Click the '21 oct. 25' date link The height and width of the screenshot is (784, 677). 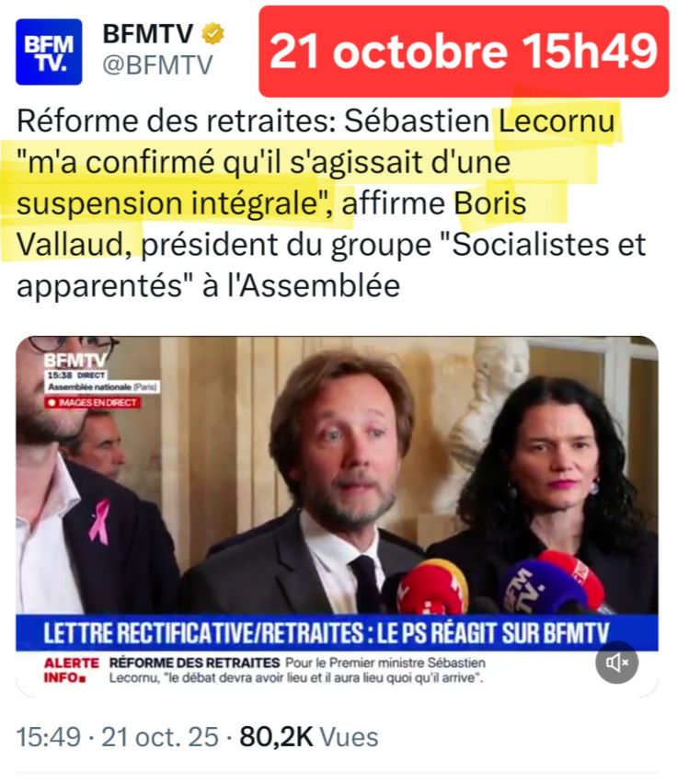pos(160,737)
